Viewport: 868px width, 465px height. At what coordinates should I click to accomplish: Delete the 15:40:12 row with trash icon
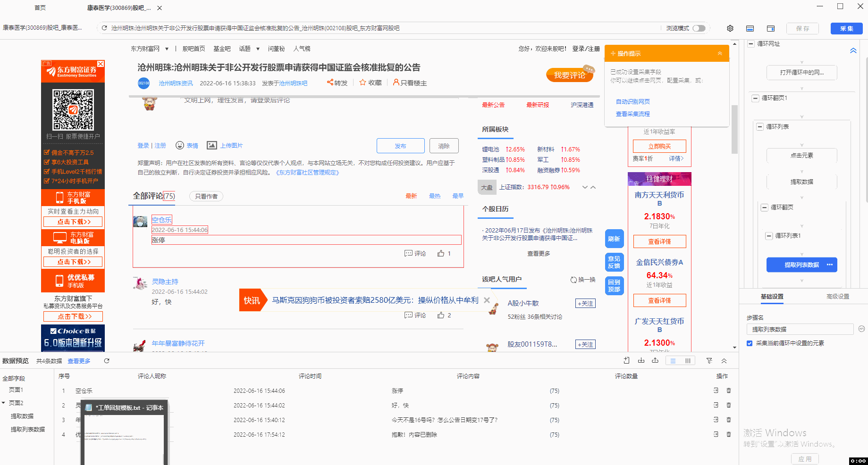729,420
